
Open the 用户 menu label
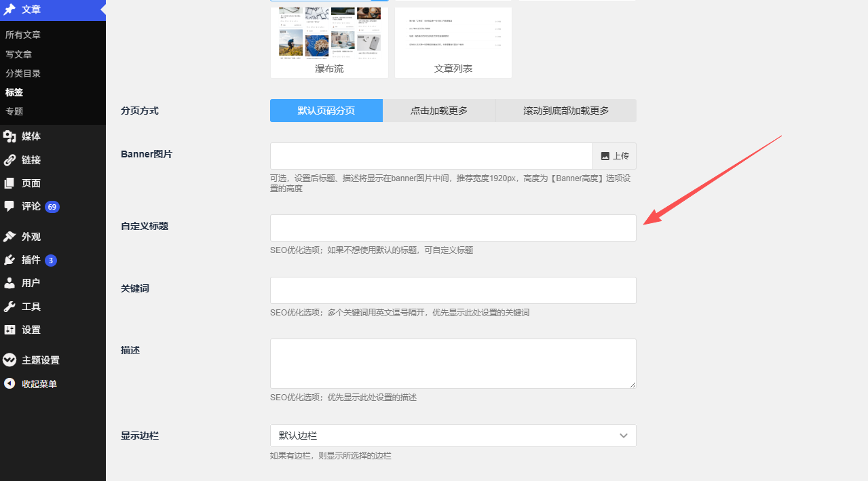(31, 283)
